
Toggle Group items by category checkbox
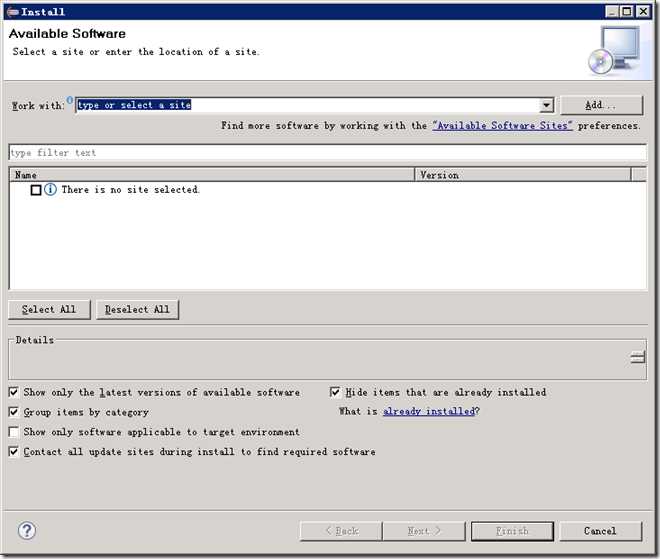[x=14, y=412]
